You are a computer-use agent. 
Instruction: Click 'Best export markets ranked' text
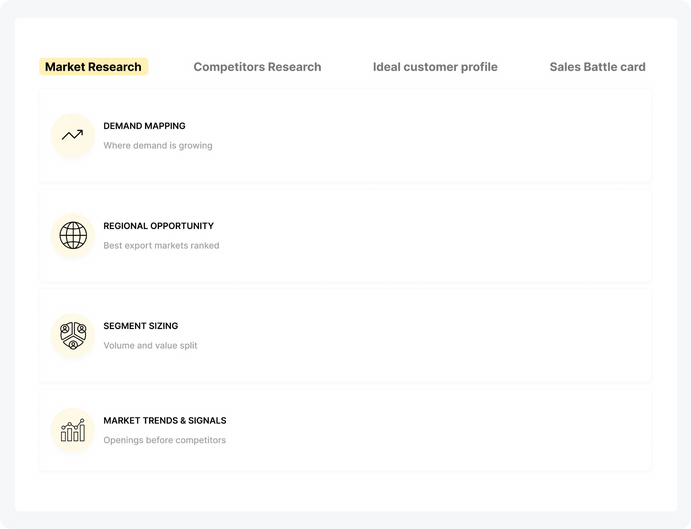[x=161, y=246]
